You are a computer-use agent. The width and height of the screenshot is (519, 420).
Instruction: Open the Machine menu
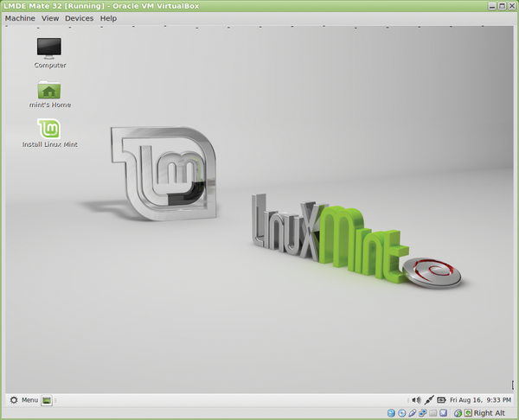point(20,18)
